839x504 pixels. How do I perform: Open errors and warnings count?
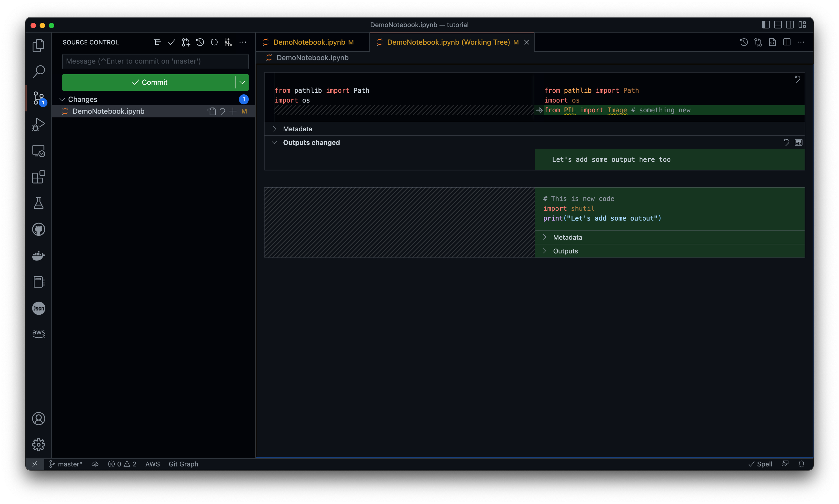(122, 464)
